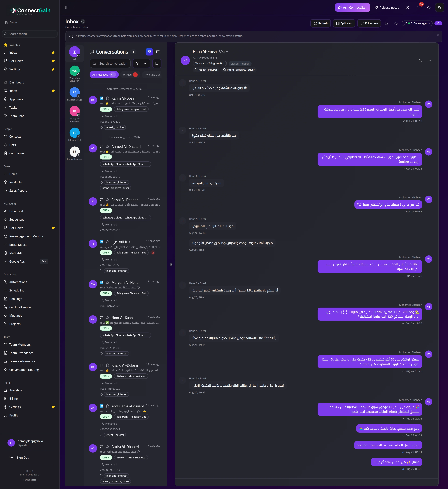Open bar chart statistics icon in Inbox header

pos(386,23)
